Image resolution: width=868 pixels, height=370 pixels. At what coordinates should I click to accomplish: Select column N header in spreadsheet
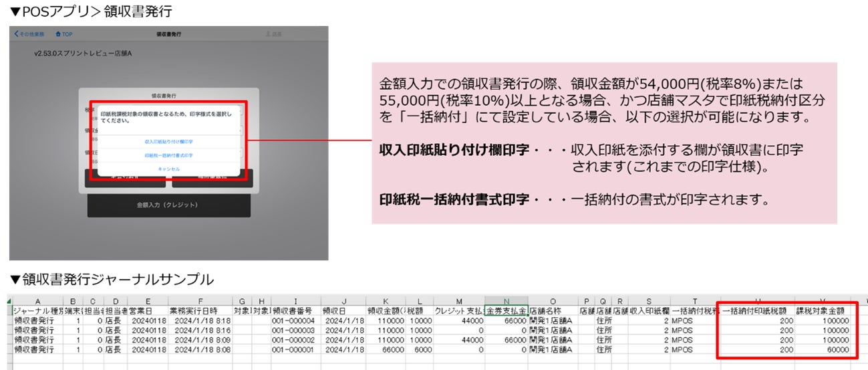click(x=507, y=301)
